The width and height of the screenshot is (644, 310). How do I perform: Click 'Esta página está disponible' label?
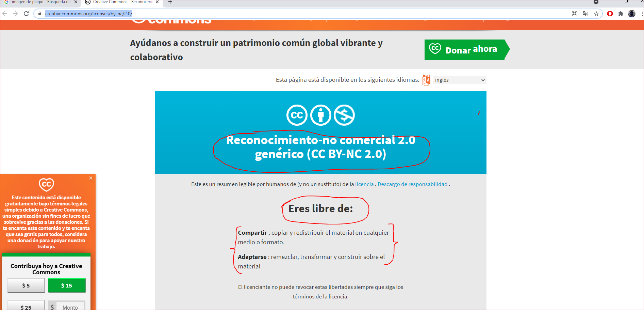(348, 80)
